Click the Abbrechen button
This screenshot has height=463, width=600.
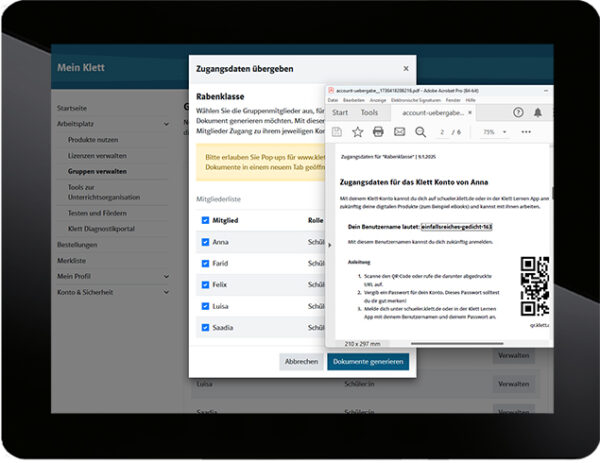click(301, 362)
